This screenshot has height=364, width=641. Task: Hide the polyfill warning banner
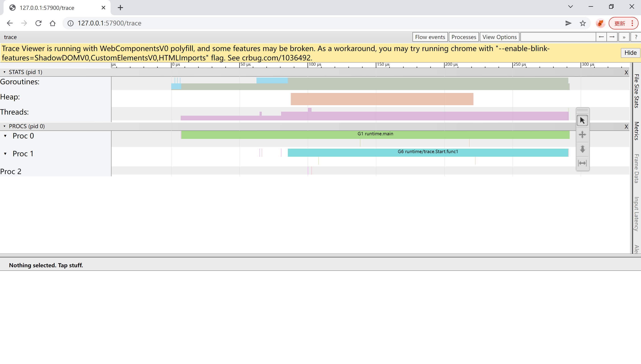(630, 53)
